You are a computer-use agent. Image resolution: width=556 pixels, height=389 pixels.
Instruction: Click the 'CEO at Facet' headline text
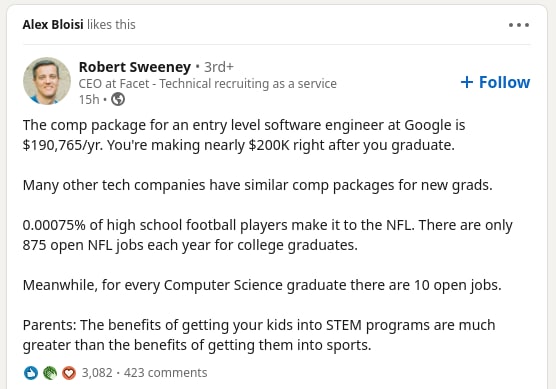click(x=207, y=84)
